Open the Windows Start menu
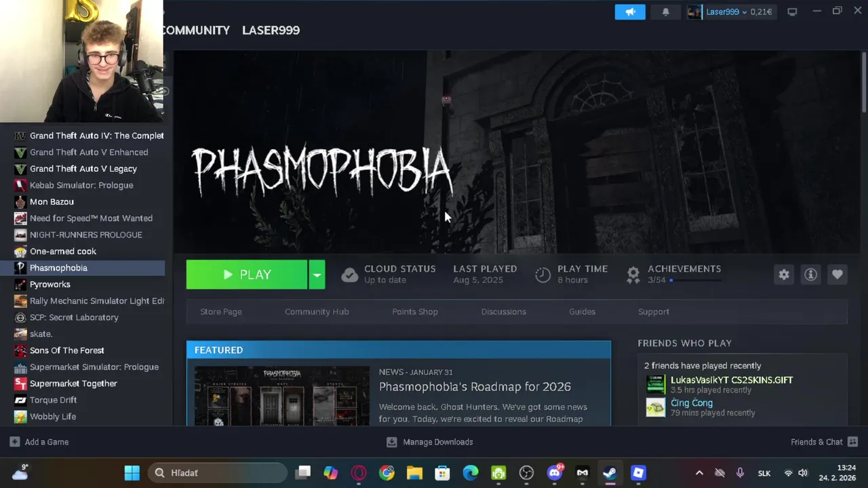Screen dimensions: 868x488 (132, 472)
